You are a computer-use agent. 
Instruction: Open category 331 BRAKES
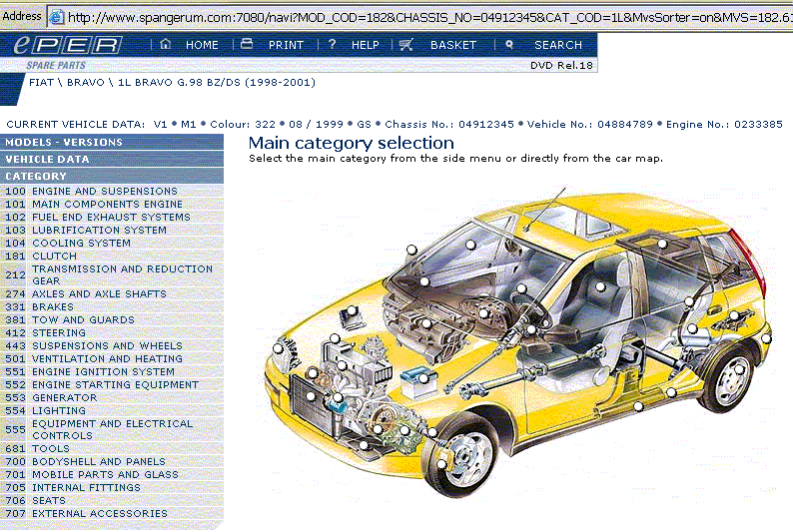coord(52,306)
